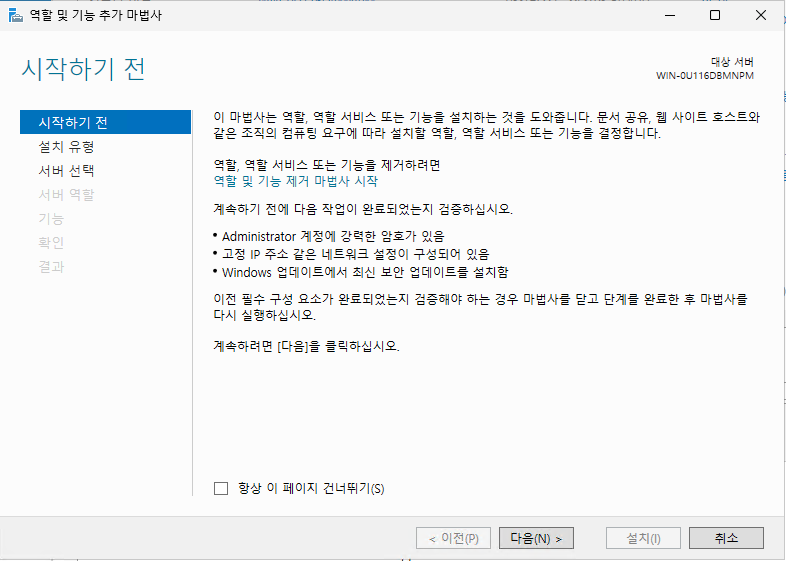The height and width of the screenshot is (561, 786).
Task: Open the '역할 및 기능 제거 마법사 시작' link
Action: click(x=296, y=181)
